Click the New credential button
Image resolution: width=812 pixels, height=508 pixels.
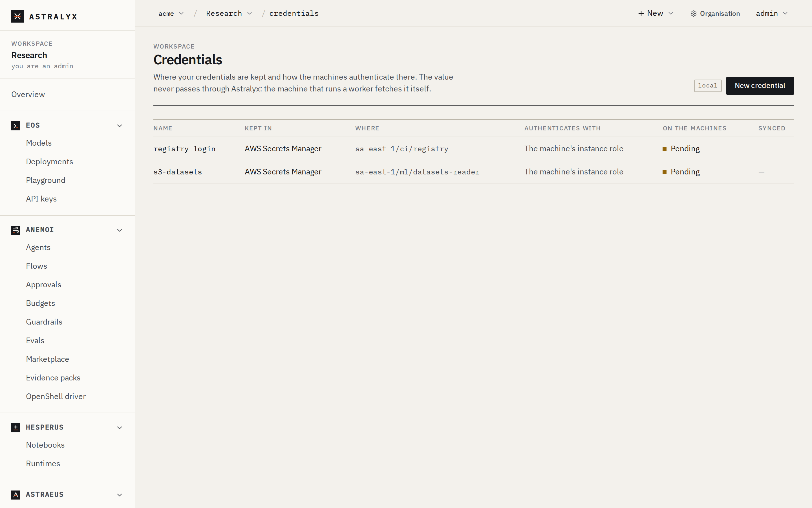(x=760, y=86)
